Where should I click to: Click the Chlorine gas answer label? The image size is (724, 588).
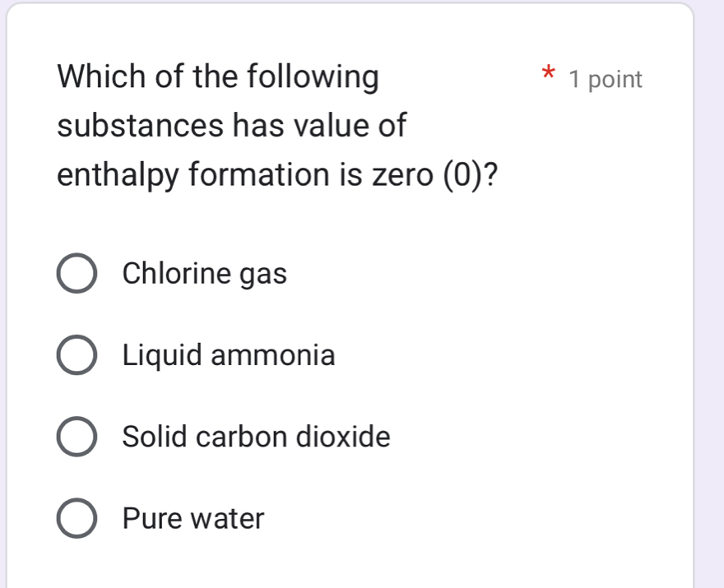204,274
